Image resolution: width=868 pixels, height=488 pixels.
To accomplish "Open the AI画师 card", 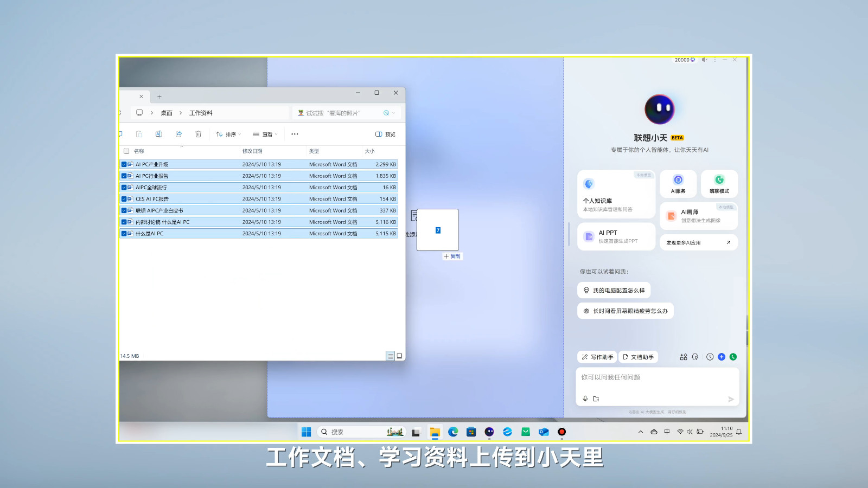I will [x=699, y=216].
